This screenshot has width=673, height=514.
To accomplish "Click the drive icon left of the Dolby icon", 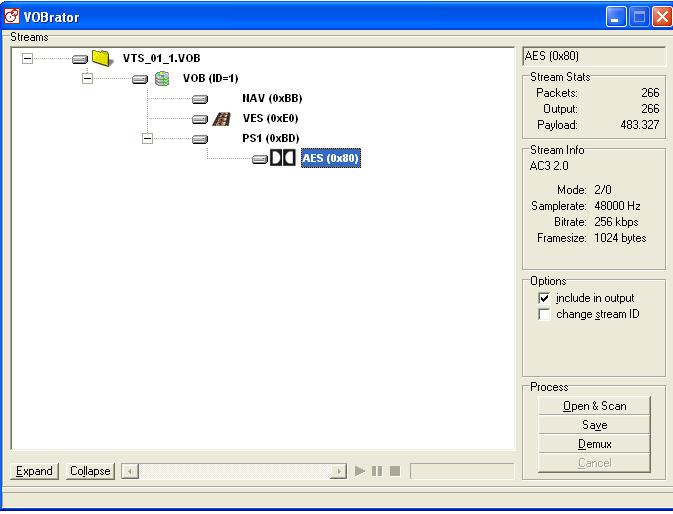I will pyautogui.click(x=260, y=159).
